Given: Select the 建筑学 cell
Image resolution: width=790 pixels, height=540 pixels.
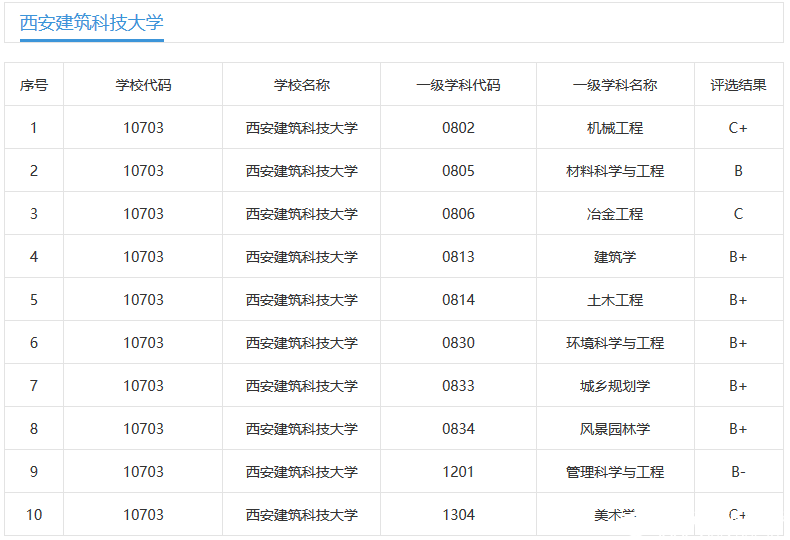Looking at the screenshot, I should [615, 257].
